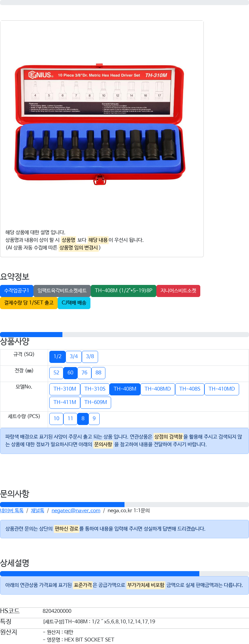249x644 pixels.
Task: Select model TH-310M
Action: tap(65, 389)
